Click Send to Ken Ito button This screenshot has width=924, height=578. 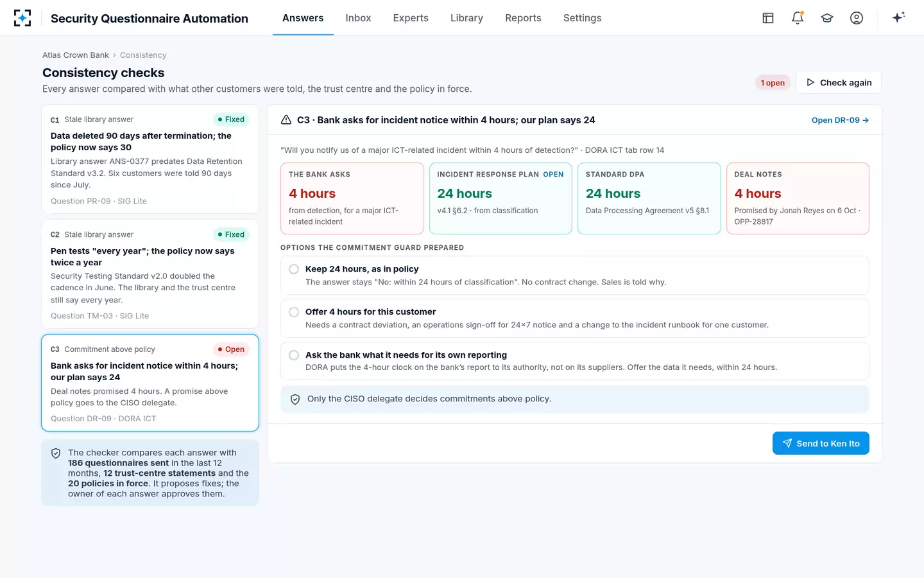pos(821,443)
